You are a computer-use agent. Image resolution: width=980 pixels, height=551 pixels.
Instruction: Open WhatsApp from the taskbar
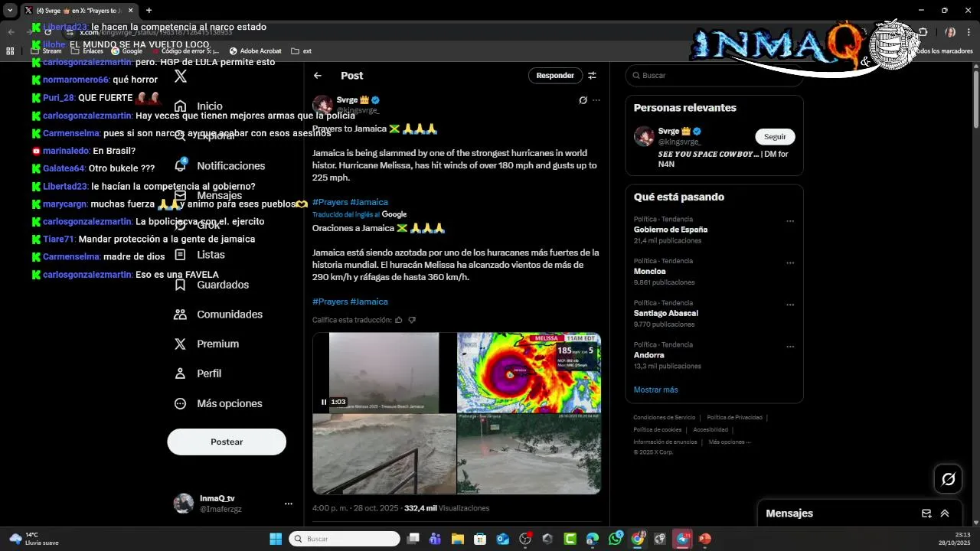click(x=616, y=539)
